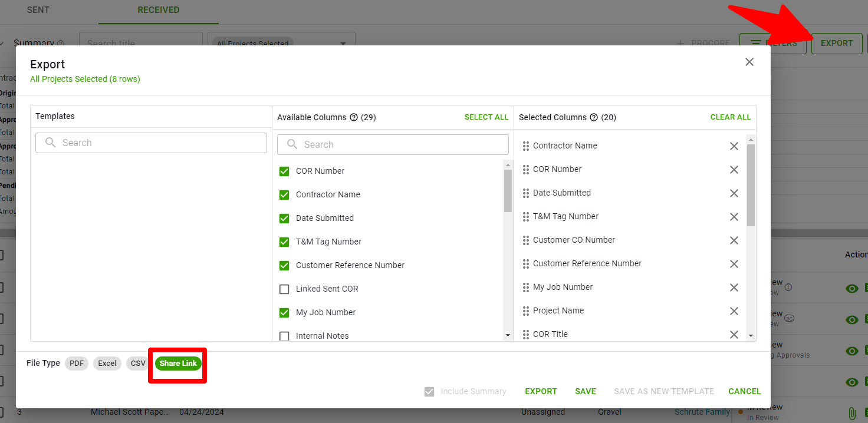Close the Export dialog with X
Viewport: 868px width, 423px height.
point(749,62)
